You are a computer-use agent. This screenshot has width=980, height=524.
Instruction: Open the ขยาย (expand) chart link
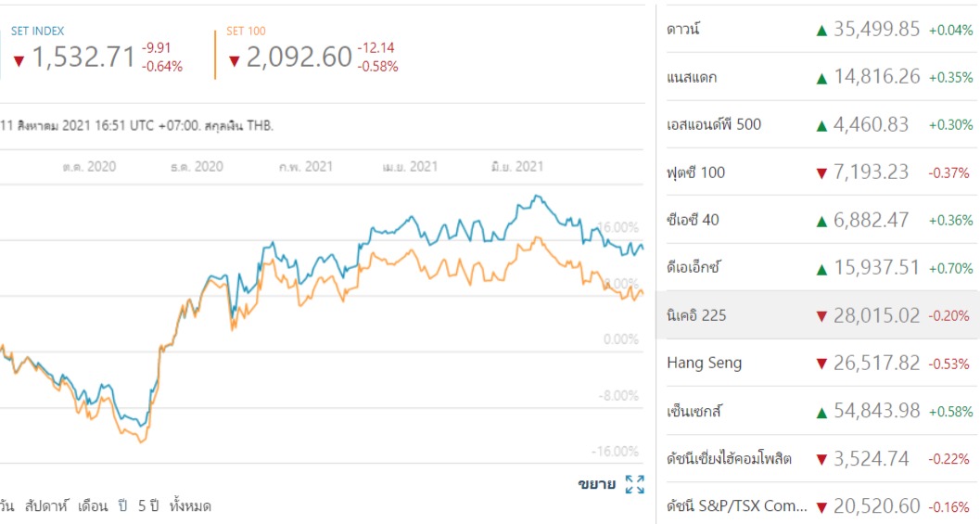pyautogui.click(x=596, y=484)
